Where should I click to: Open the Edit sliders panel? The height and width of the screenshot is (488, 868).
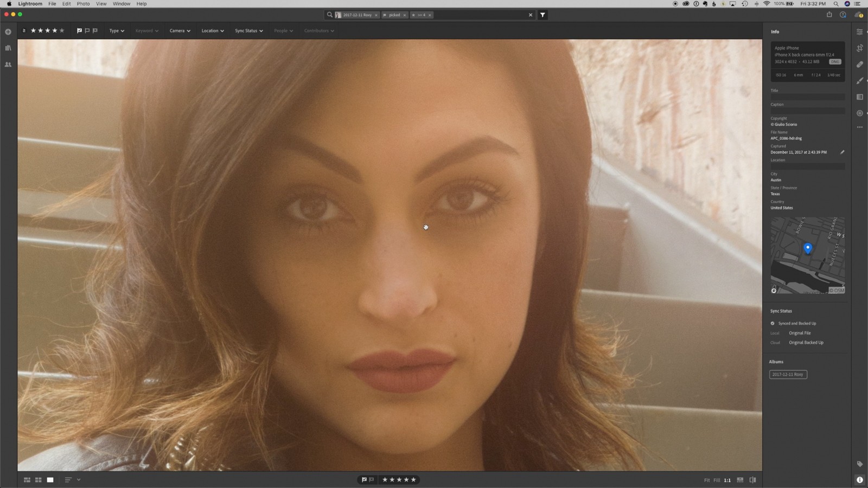tap(860, 32)
